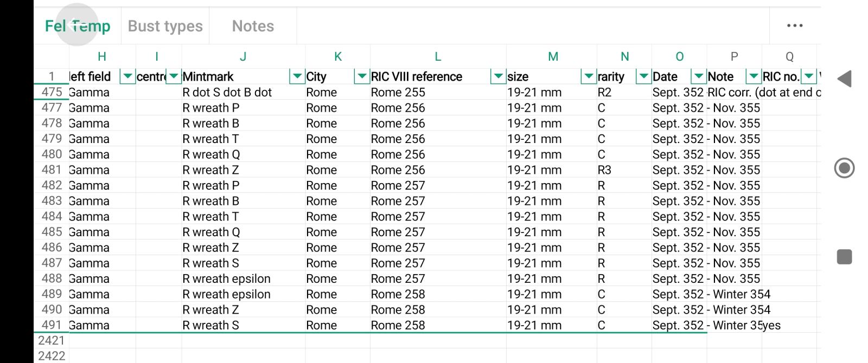
Task: Open the size column filter dropdown
Action: (589, 76)
